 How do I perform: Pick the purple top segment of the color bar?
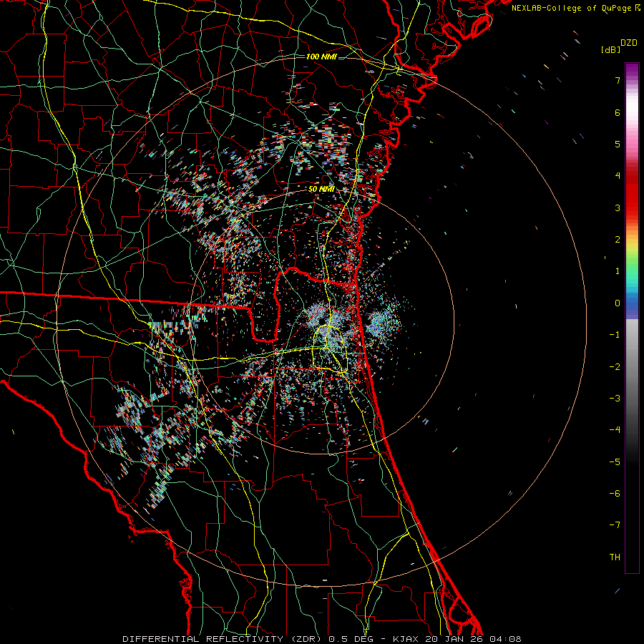(632, 70)
